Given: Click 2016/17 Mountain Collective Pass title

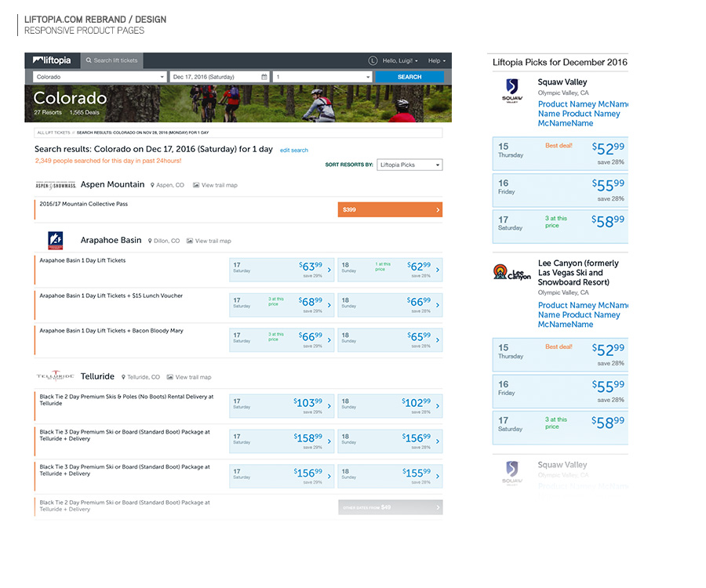Looking at the screenshot, I should 83,204.
